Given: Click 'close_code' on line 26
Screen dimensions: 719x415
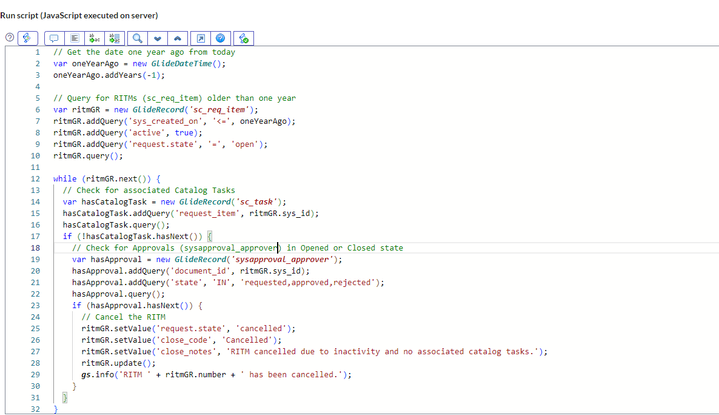Looking at the screenshot, I should click(186, 340).
